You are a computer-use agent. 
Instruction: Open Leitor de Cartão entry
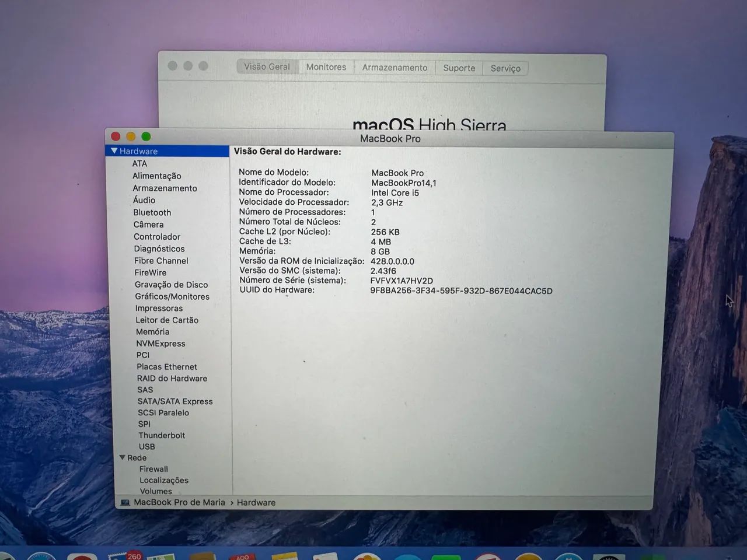(167, 320)
